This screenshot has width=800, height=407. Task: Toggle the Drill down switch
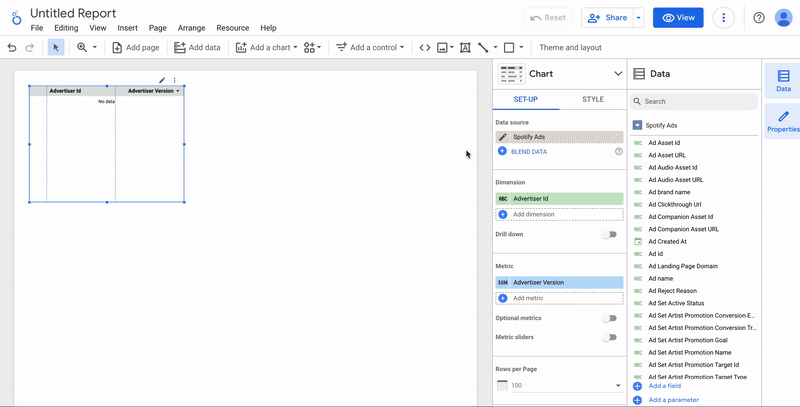click(x=608, y=234)
